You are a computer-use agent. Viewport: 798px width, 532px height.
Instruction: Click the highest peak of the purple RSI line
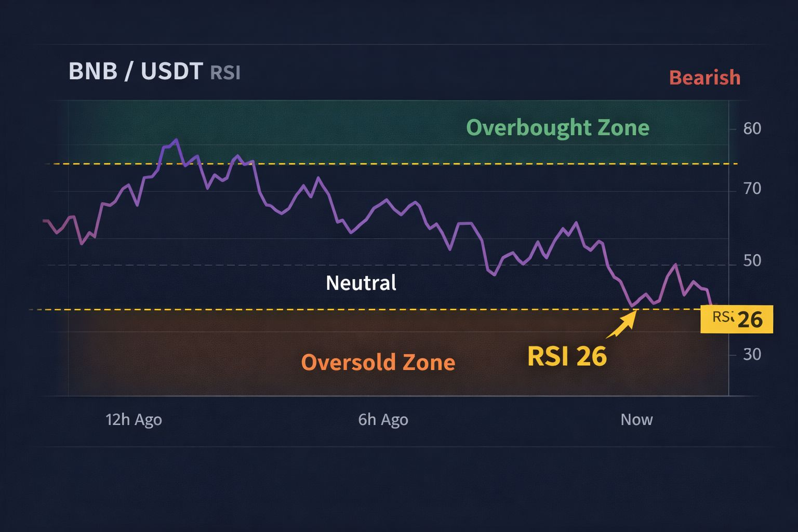coord(176,140)
